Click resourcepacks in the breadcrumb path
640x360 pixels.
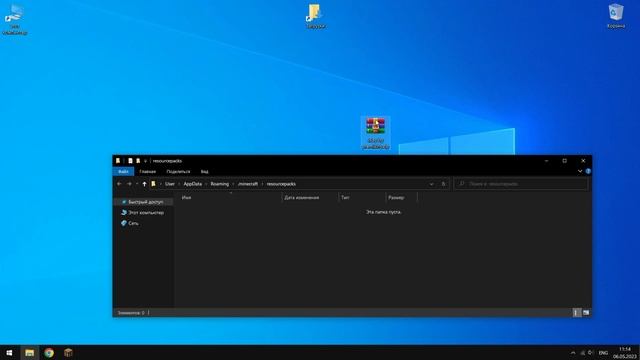(281, 184)
